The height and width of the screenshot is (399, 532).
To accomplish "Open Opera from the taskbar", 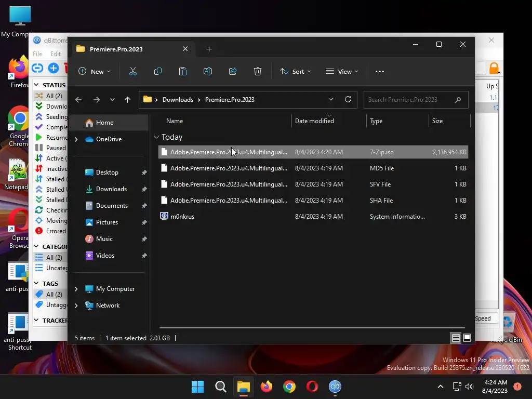I will point(312,387).
